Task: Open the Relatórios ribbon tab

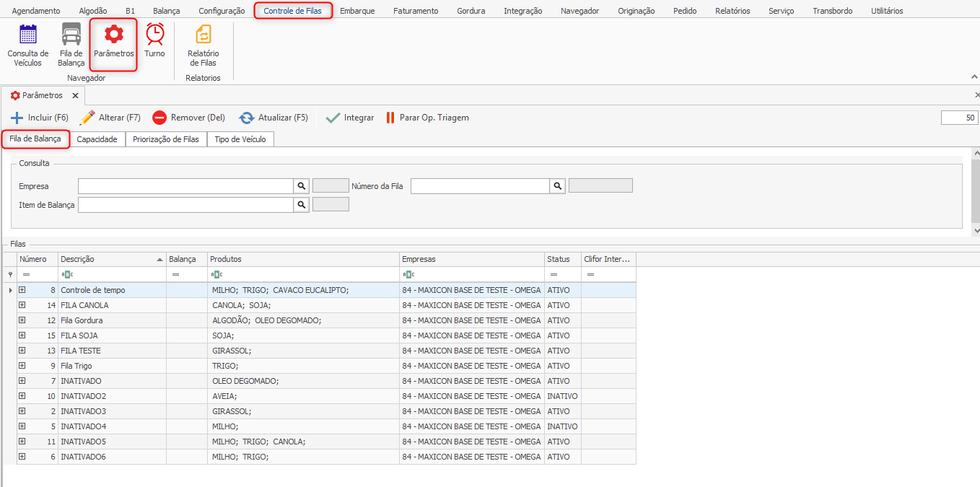Action: coord(732,11)
